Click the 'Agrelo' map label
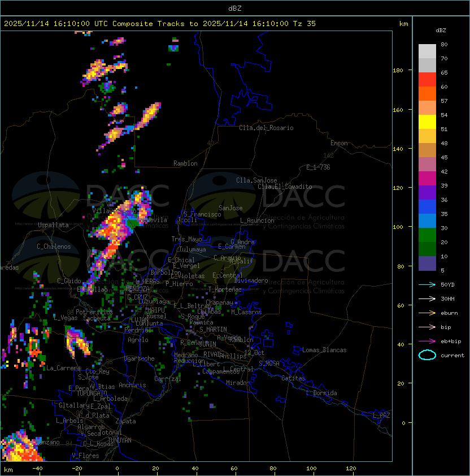The image size is (470, 476). click(138, 340)
